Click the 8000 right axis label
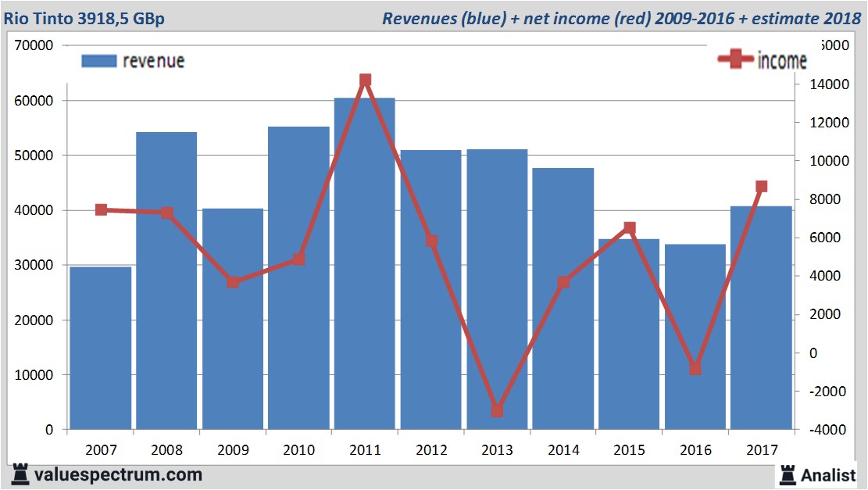Screen dimensions: 868x490 point(825,199)
